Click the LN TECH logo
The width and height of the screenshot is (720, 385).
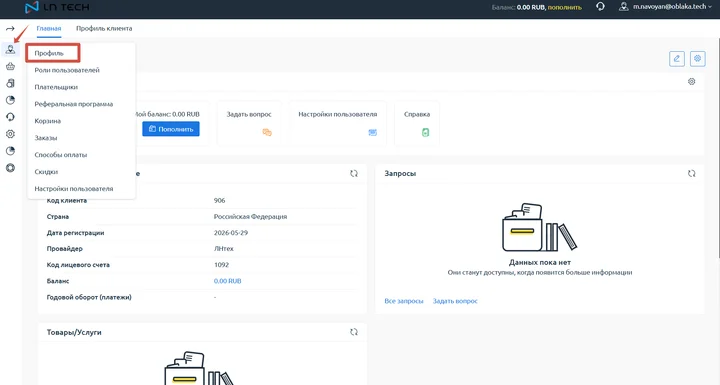point(57,7)
